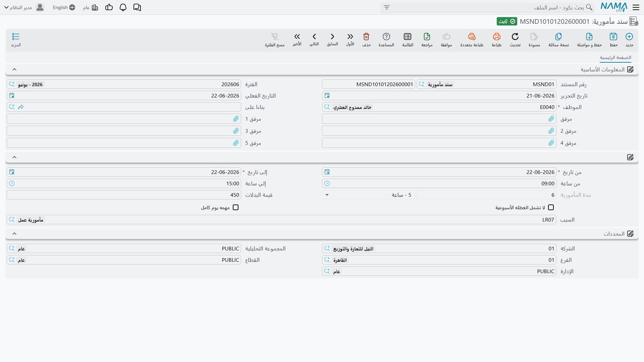This screenshot has width=644, height=362.
Task: Click the thumbs-up icon in header
Action: point(109,7)
